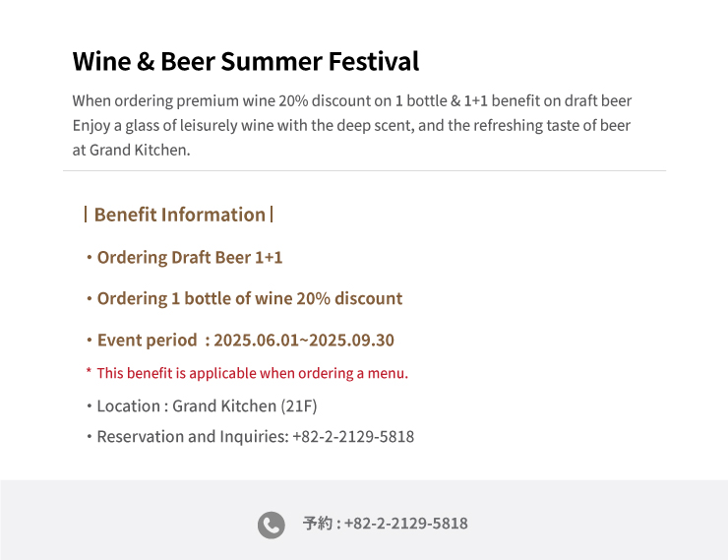Click the red benefit applicability notice
The height and width of the screenshot is (560, 728).
(x=247, y=373)
